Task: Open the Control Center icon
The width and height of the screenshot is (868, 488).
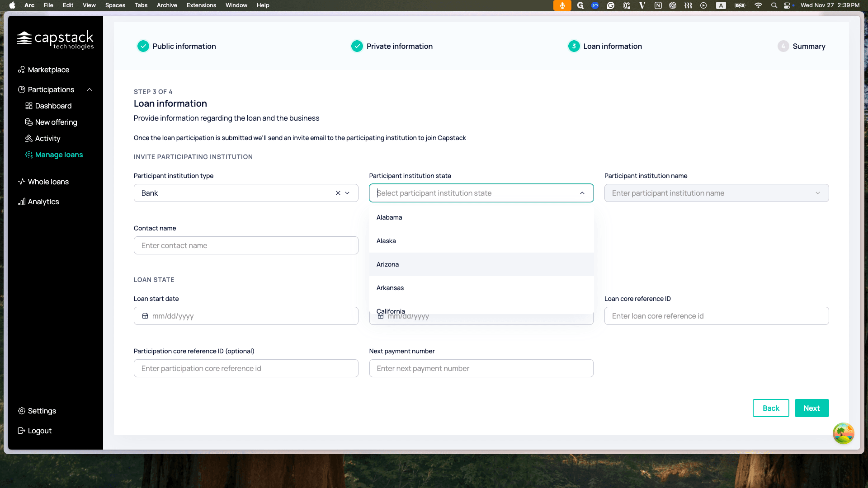Action: 787,5
